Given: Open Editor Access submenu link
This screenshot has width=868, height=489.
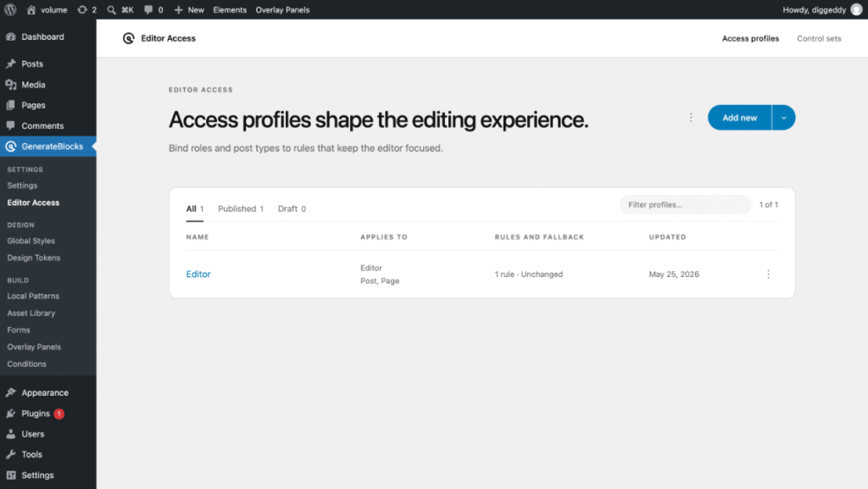Looking at the screenshot, I should (x=33, y=203).
